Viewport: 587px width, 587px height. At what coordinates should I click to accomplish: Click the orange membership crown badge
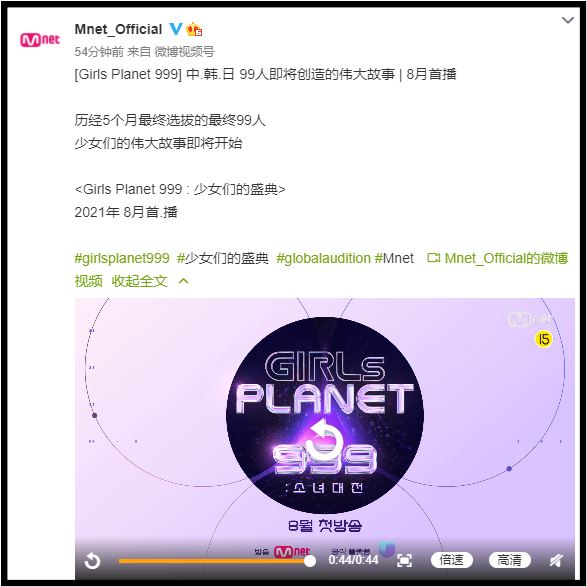tap(194, 29)
